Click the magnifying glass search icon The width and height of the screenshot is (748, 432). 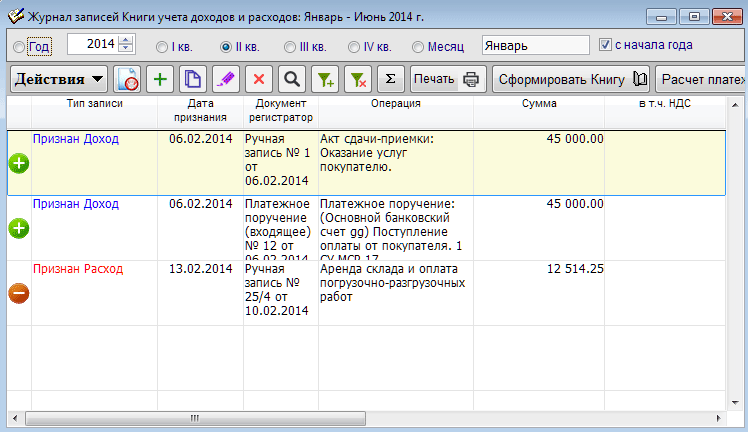tap(291, 79)
